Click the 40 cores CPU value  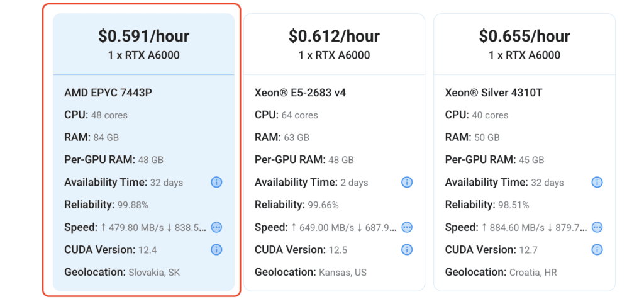[490, 115]
